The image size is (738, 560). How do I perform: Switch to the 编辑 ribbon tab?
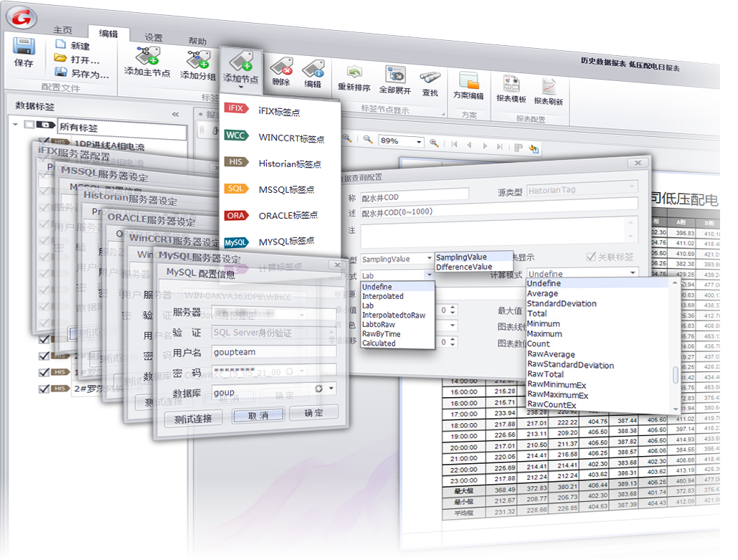(x=109, y=33)
